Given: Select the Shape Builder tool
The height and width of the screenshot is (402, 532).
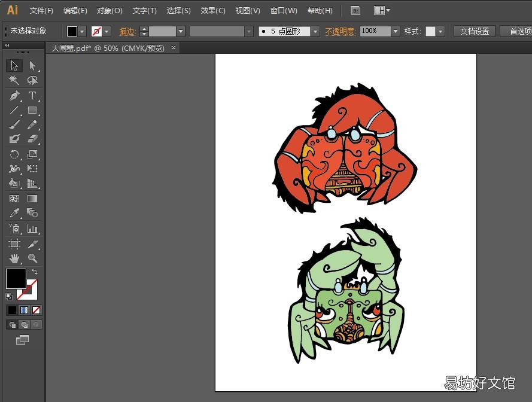Looking at the screenshot, I should point(14,183).
